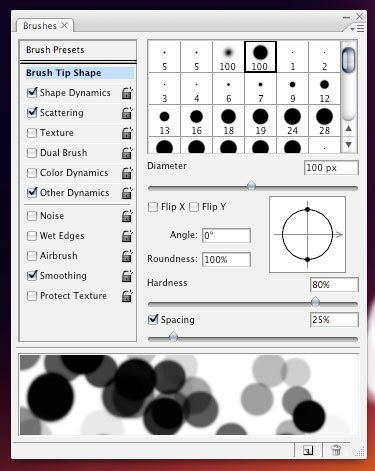Click the delete brush trash icon
Screen dimensions: 375x471
pyautogui.click(x=337, y=450)
